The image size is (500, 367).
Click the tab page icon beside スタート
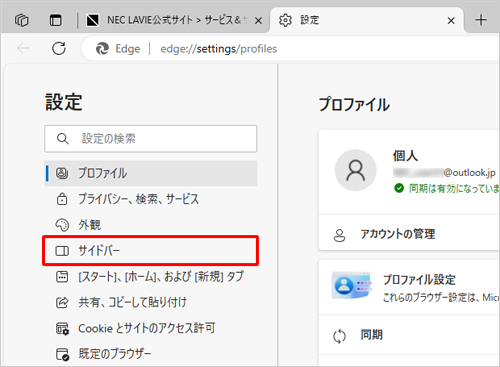point(62,277)
